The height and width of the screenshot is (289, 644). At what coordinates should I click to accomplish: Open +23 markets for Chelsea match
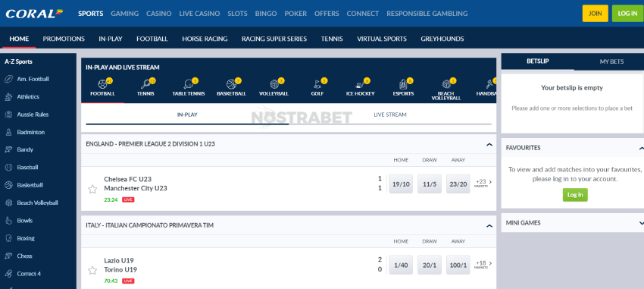tap(483, 183)
